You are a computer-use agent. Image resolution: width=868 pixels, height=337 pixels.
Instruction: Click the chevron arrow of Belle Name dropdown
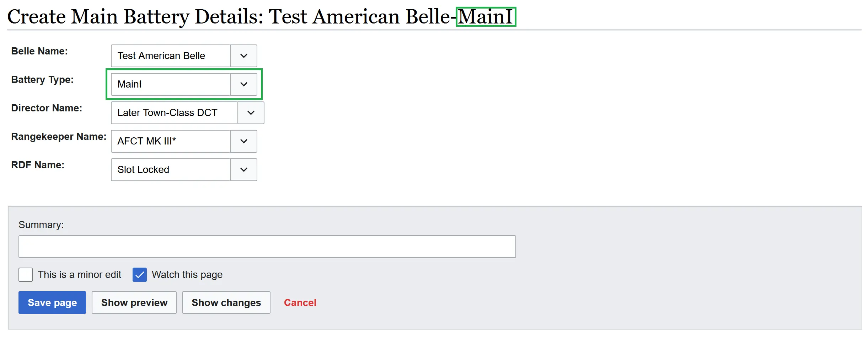tap(243, 56)
